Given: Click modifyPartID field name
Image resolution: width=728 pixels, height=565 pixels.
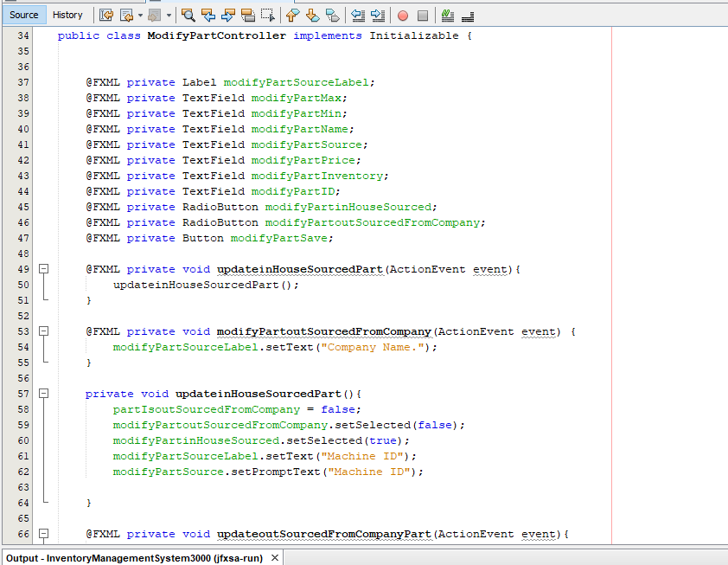Looking at the screenshot, I should [293, 191].
